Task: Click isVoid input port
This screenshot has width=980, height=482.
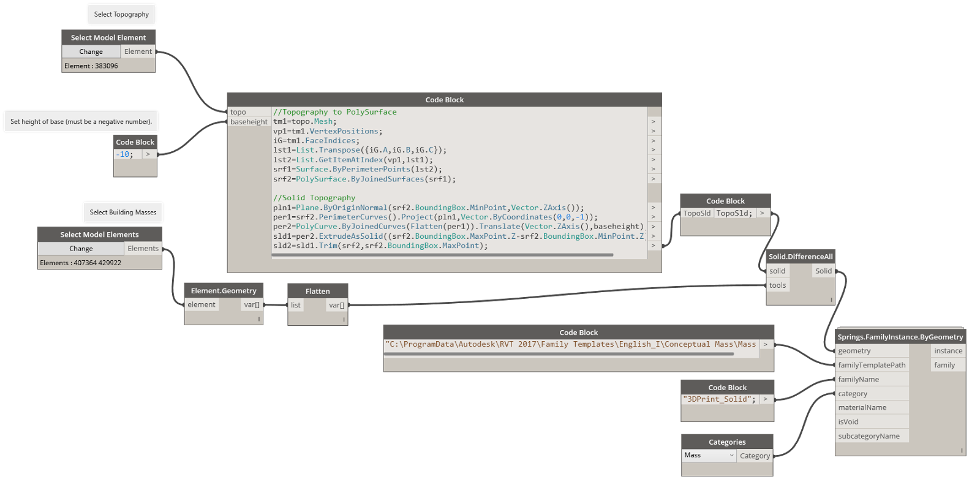Action: tap(872, 422)
